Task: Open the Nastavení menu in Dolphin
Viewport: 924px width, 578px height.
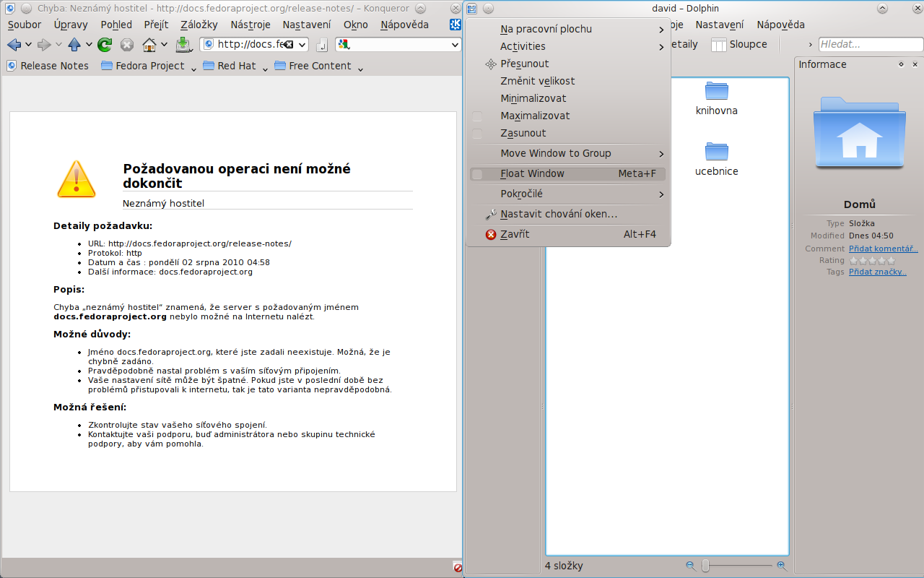Action: click(x=719, y=25)
